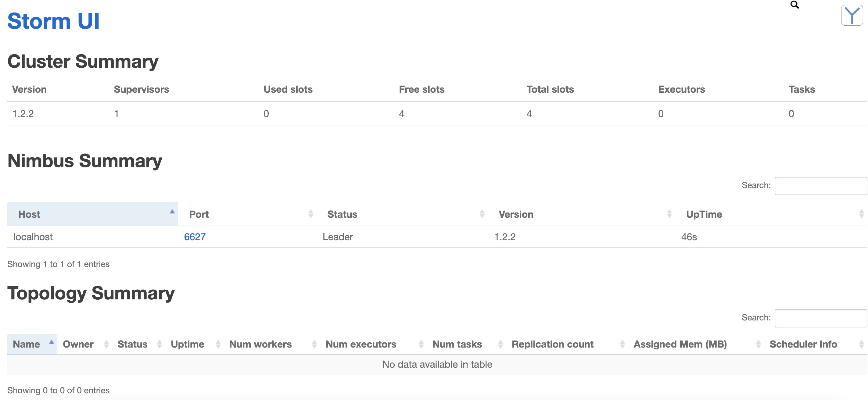Image resolution: width=868 pixels, height=400 pixels.
Task: Open the Storm UI title link
Action: 53,21
